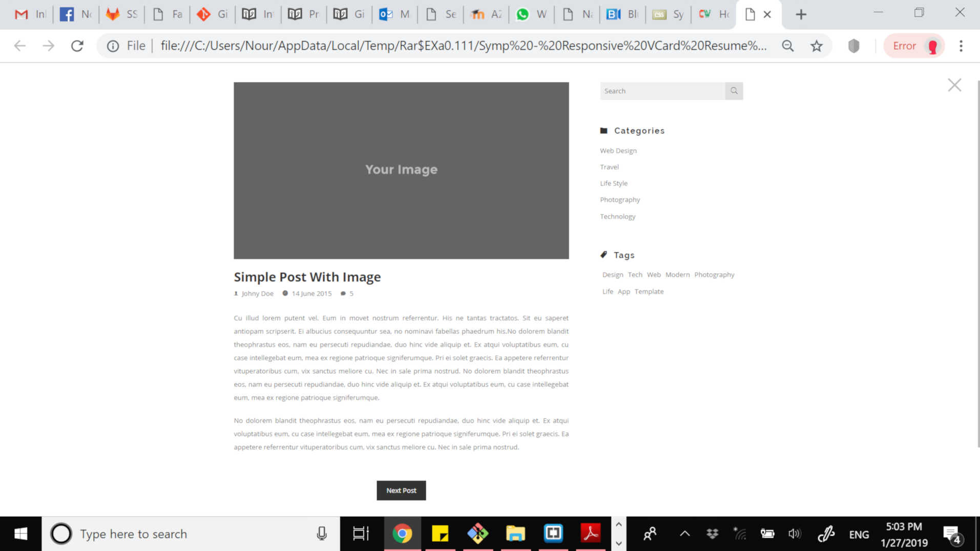This screenshot has height=551, width=980.
Task: Click the comment count 5
Action: tap(351, 294)
